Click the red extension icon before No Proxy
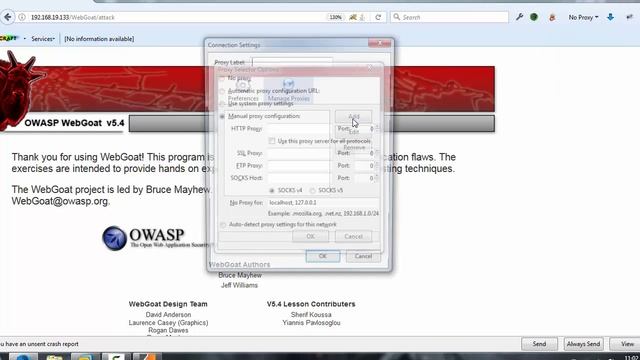This screenshot has width=640, height=360. pos(552,18)
